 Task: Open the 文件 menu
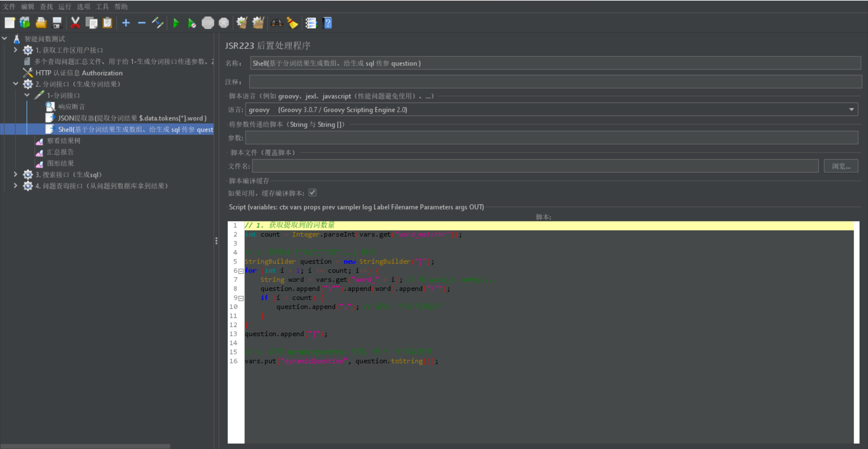9,6
